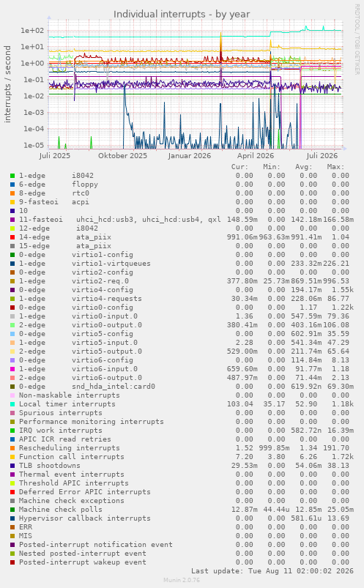Click the green 1-edge i8042 legend swatch
364x588 pixels.
[12, 176]
